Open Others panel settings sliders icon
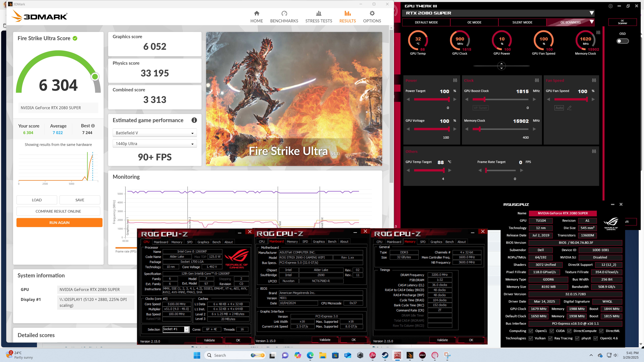 [x=594, y=151]
